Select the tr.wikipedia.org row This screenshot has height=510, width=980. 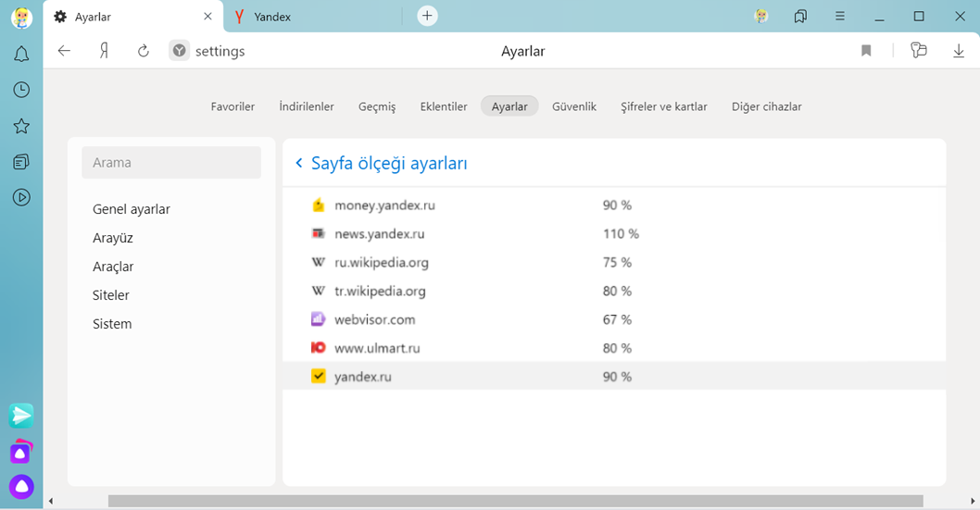pyautogui.click(x=614, y=292)
